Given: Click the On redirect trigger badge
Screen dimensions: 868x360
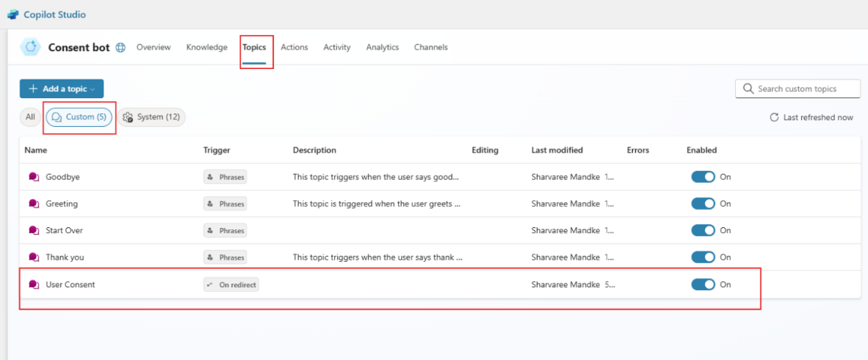Looking at the screenshot, I should [x=231, y=285].
